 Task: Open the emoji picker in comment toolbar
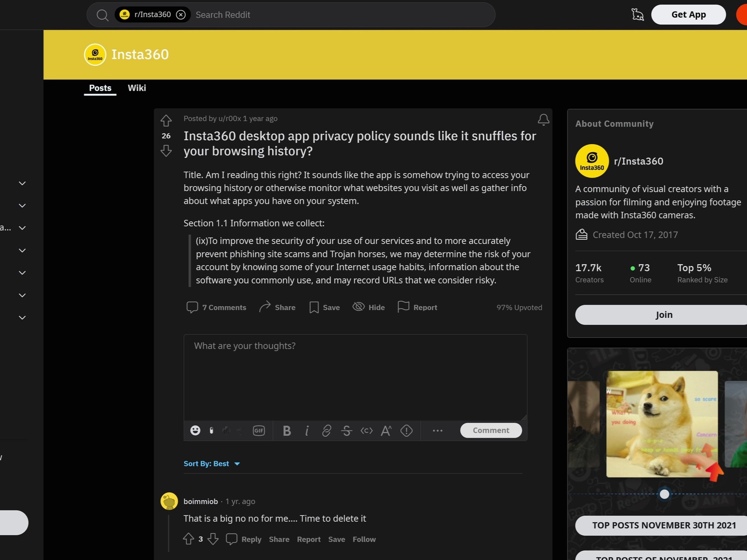(x=195, y=431)
